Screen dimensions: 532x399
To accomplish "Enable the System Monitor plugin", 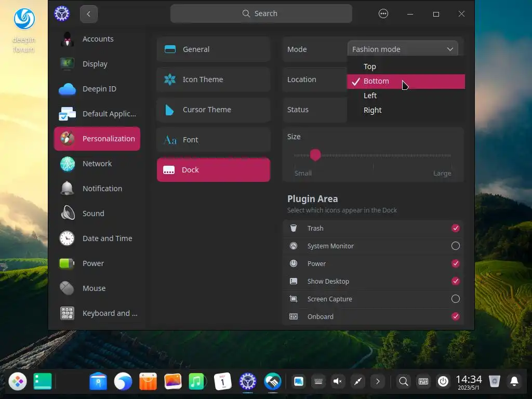I will 455,246.
